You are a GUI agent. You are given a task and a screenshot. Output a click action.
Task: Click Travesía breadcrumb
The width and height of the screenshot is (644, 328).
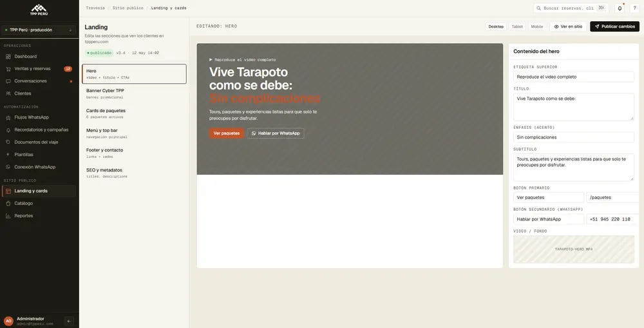[x=95, y=8]
